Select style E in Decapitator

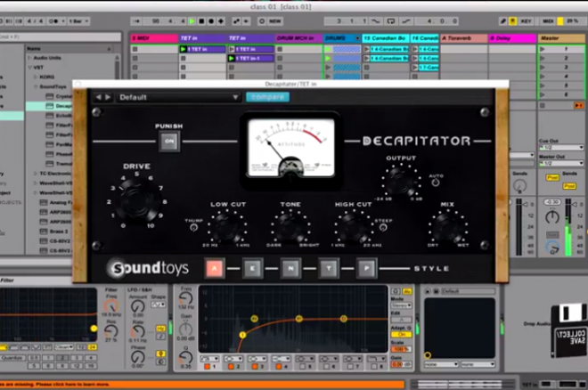[x=252, y=269]
